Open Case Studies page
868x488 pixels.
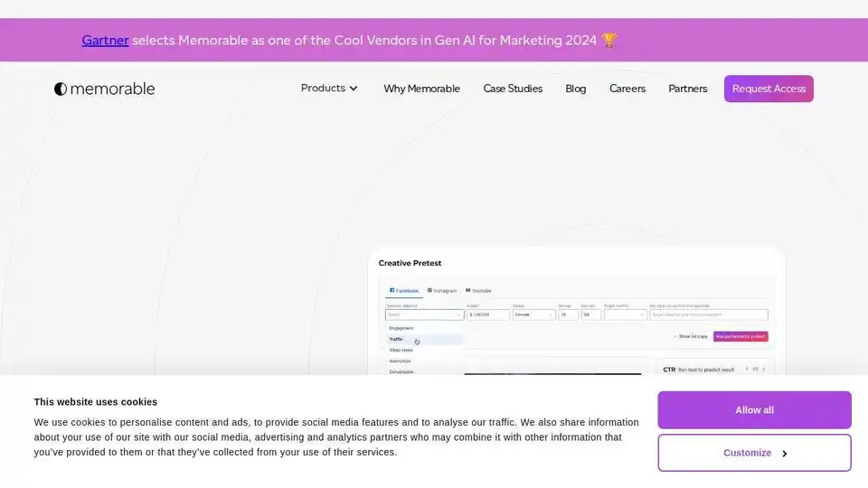513,89
